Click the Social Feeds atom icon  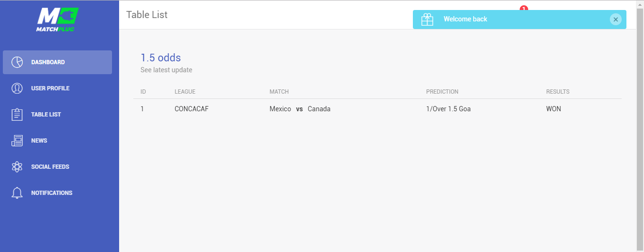(17, 167)
